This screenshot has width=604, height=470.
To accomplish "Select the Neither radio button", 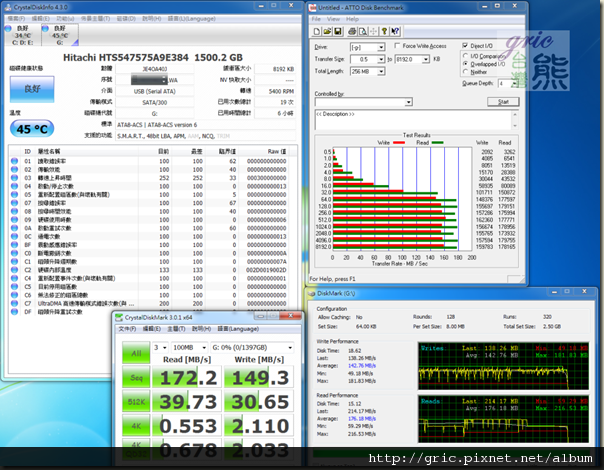I will click(x=465, y=72).
